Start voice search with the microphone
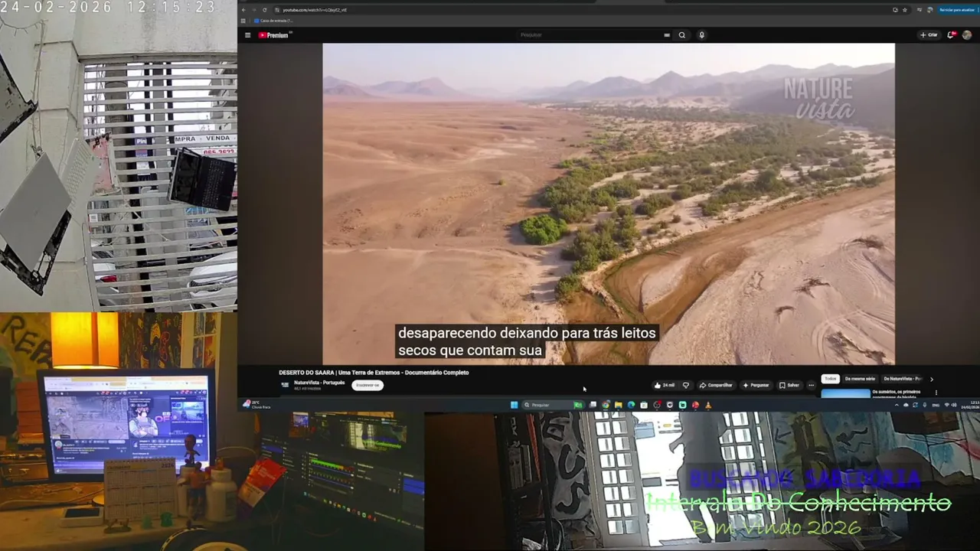980x551 pixels. pyautogui.click(x=701, y=35)
